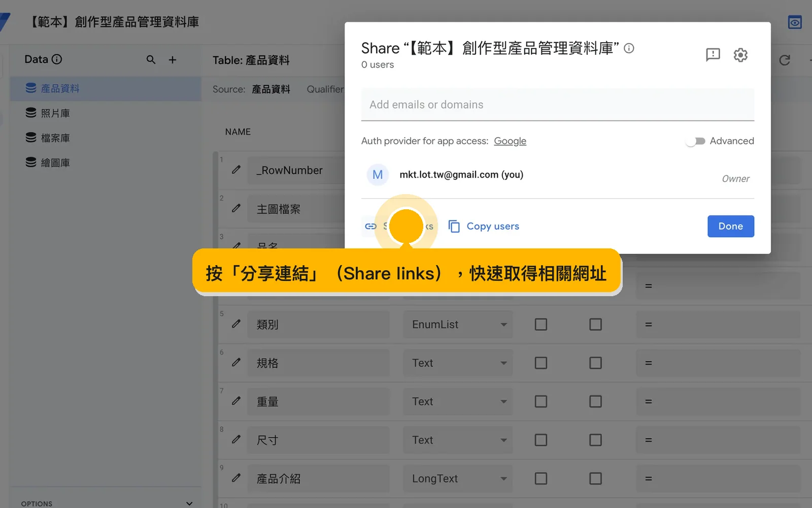The image size is (812, 508).
Task: Click 產品資料 source link
Action: pos(271,89)
